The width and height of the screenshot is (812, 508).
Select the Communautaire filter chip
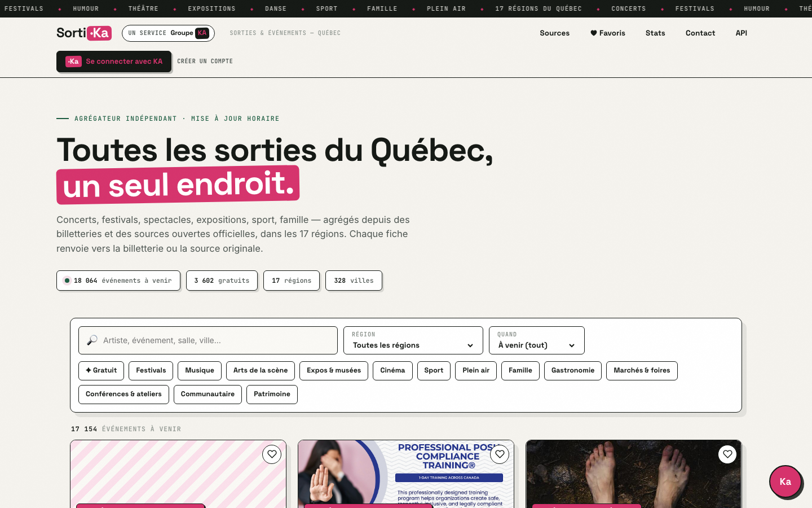[x=208, y=395]
